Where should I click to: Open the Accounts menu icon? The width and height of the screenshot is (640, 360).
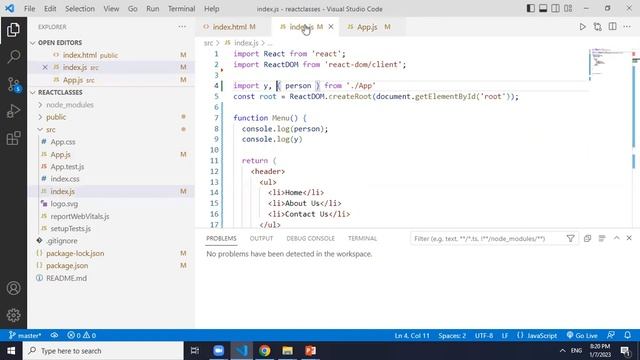13,288
